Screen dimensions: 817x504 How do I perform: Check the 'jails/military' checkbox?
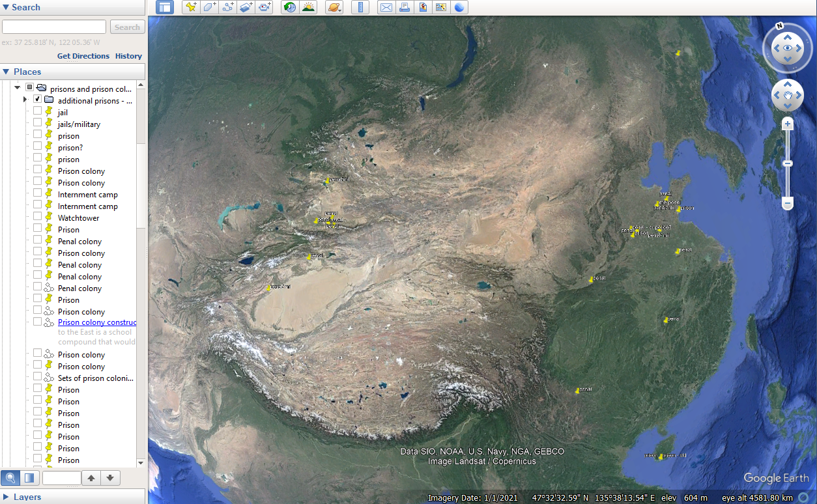tap(38, 123)
